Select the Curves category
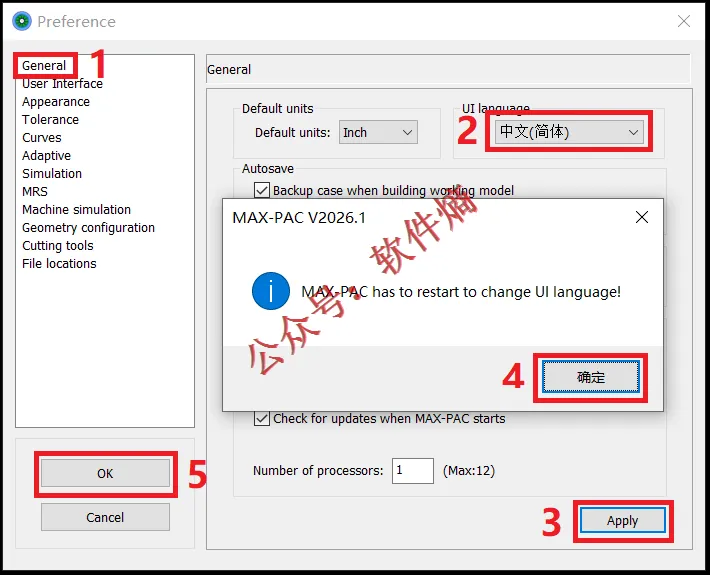The image size is (710, 575). pos(42,138)
